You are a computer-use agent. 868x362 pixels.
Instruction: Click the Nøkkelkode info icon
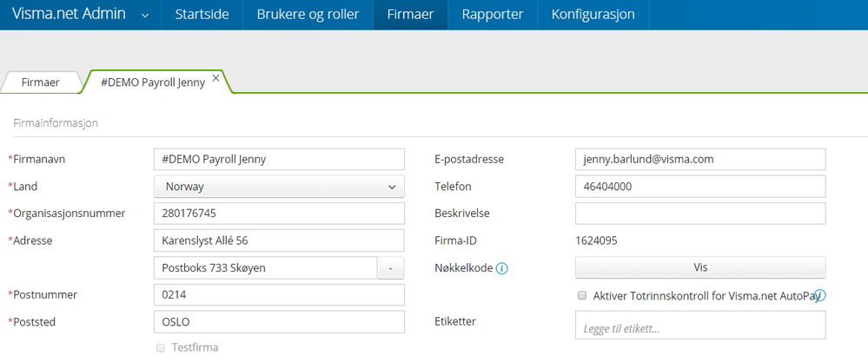tap(502, 268)
